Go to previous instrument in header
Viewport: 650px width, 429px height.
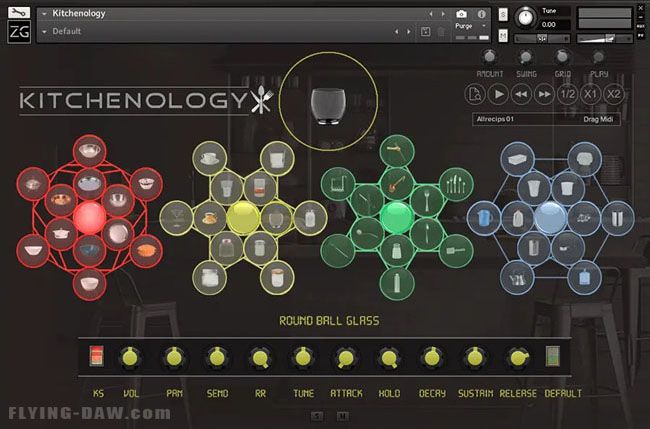point(431,14)
